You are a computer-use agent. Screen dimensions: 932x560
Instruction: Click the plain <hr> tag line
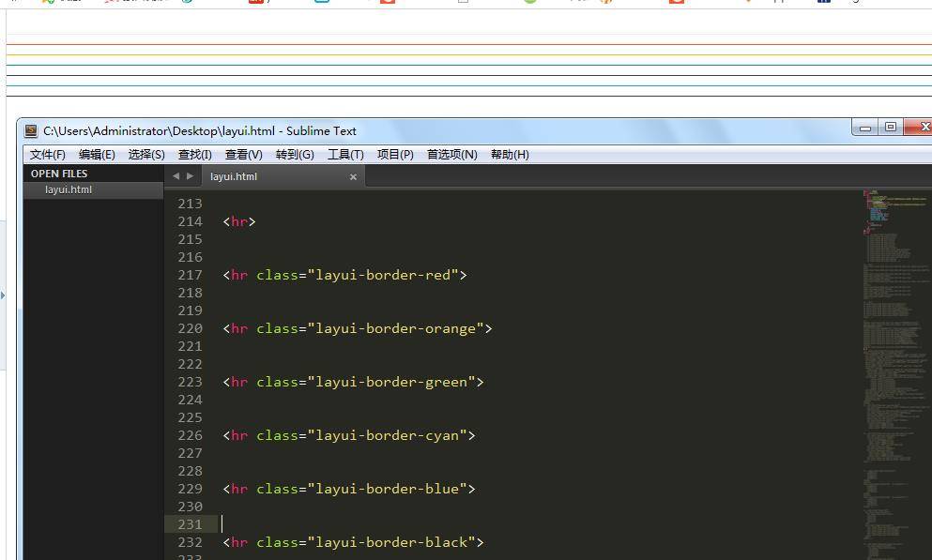tap(239, 221)
